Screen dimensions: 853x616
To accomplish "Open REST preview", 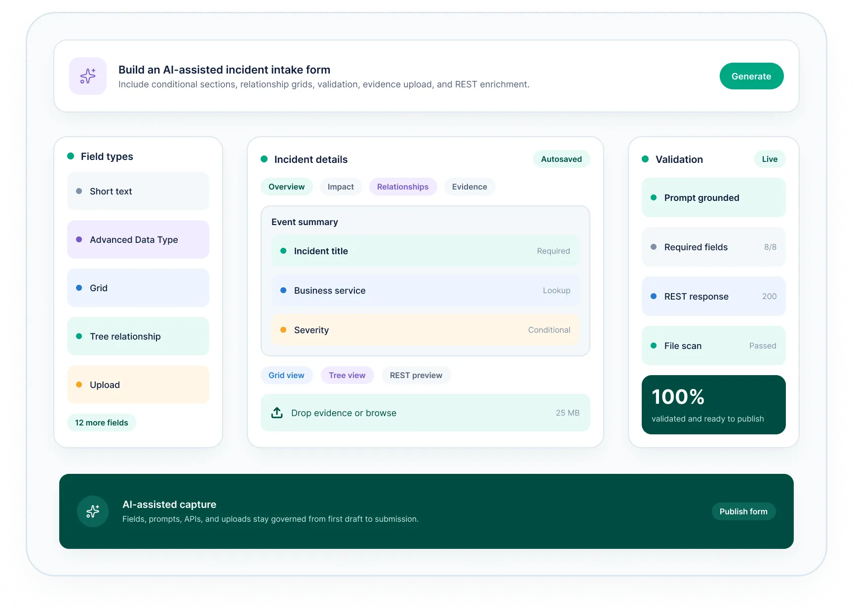I will (x=416, y=375).
